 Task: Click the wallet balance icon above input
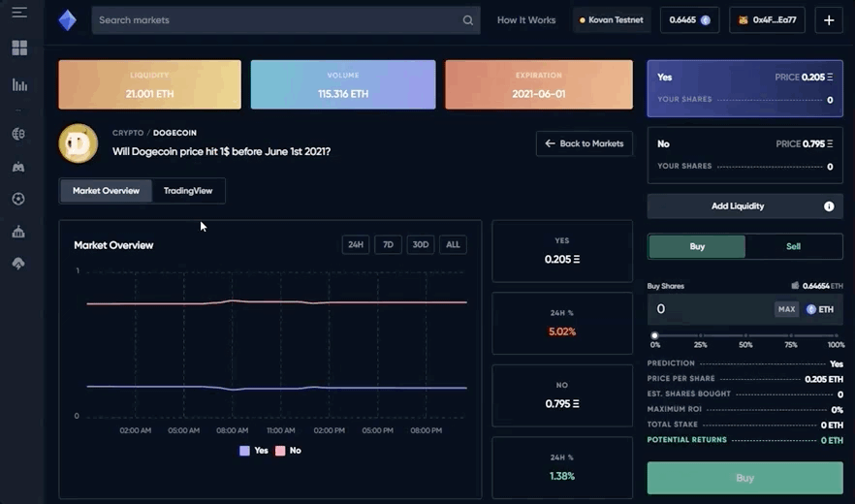(x=795, y=285)
